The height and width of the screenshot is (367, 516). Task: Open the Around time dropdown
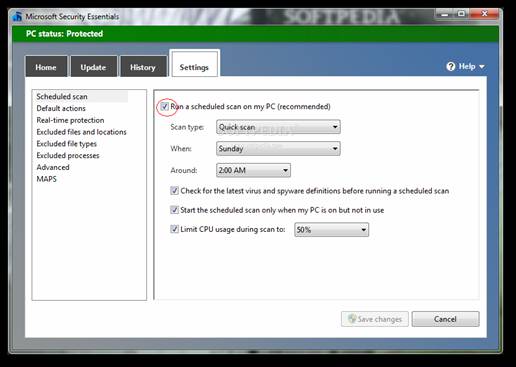253,170
